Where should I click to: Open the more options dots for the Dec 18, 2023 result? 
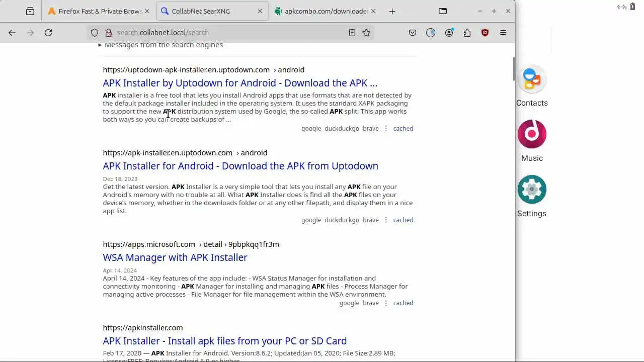click(386, 220)
